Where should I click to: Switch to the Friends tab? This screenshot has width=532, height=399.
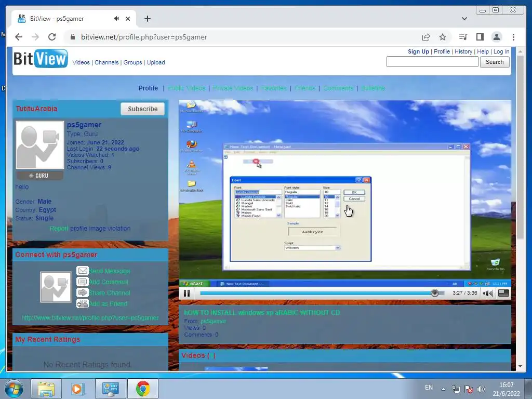tap(304, 88)
